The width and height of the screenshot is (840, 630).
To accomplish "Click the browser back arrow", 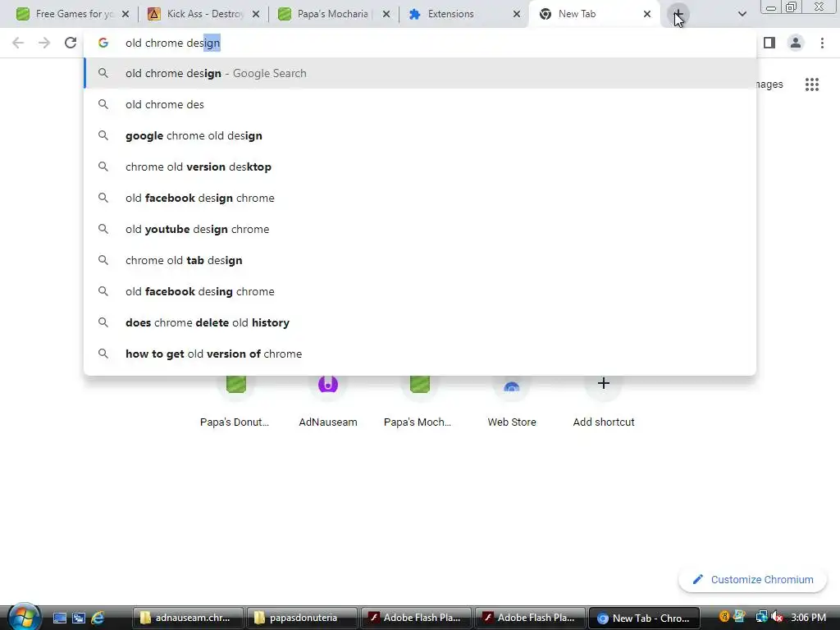I will click(18, 43).
